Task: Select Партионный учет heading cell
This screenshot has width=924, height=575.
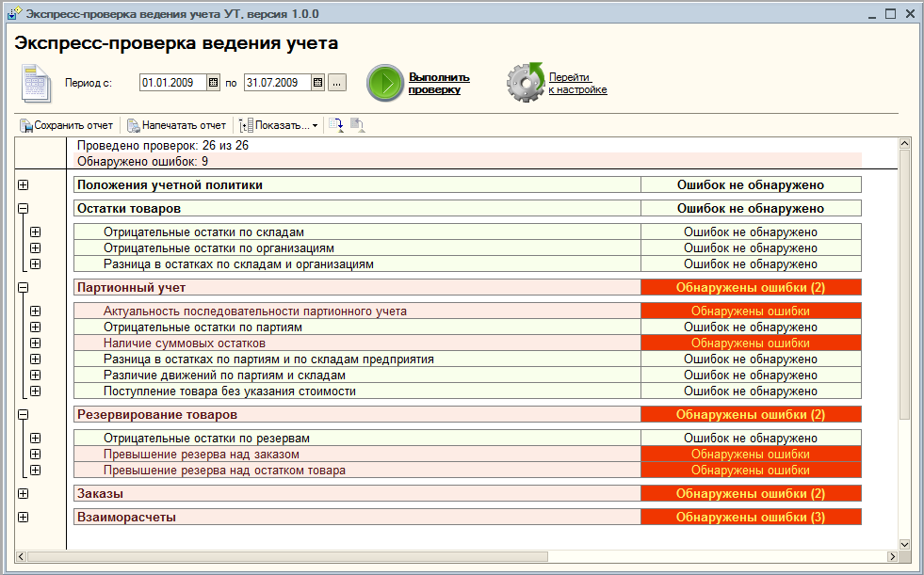Action: 357,287
